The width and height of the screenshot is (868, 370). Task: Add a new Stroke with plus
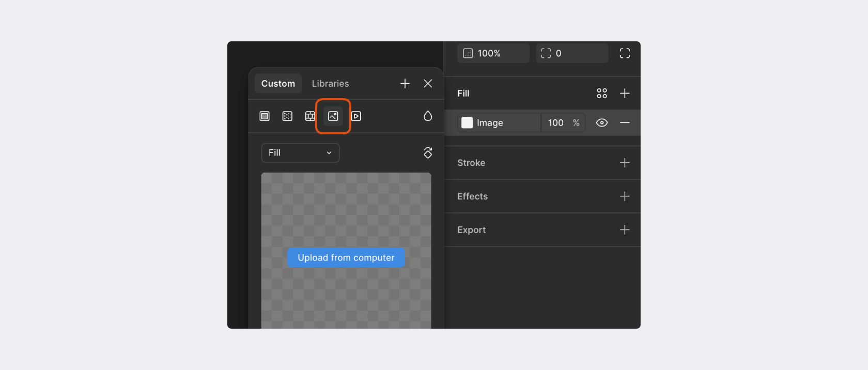coord(625,163)
